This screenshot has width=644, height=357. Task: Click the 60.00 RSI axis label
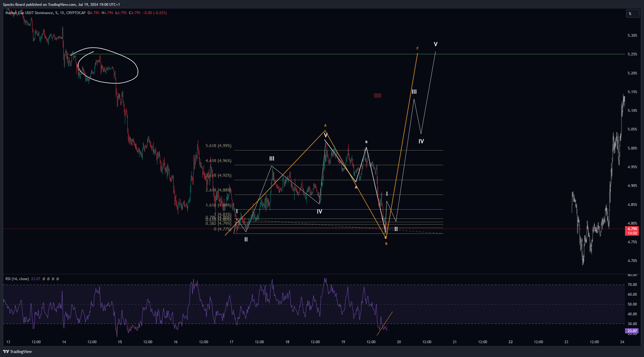[x=632, y=294]
